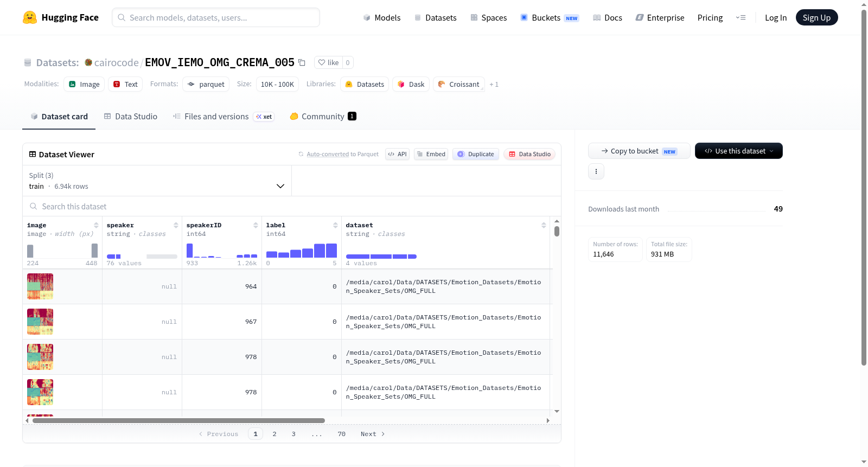Sort by the speaker column
Image resolution: width=868 pixels, height=467 pixels.
click(176, 225)
